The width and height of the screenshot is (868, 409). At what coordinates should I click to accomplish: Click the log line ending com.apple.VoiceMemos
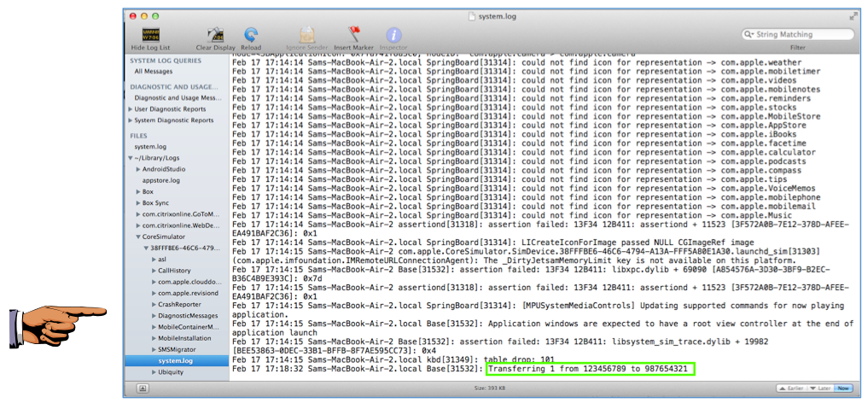tap(524, 189)
